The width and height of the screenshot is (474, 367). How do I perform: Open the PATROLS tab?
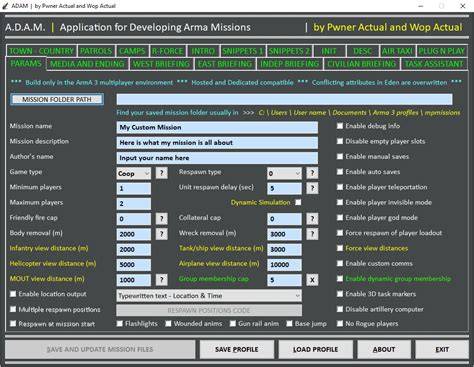(x=96, y=51)
